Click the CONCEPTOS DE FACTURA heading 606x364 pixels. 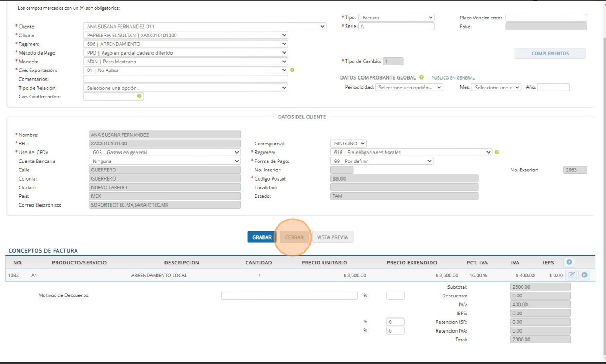(43, 251)
